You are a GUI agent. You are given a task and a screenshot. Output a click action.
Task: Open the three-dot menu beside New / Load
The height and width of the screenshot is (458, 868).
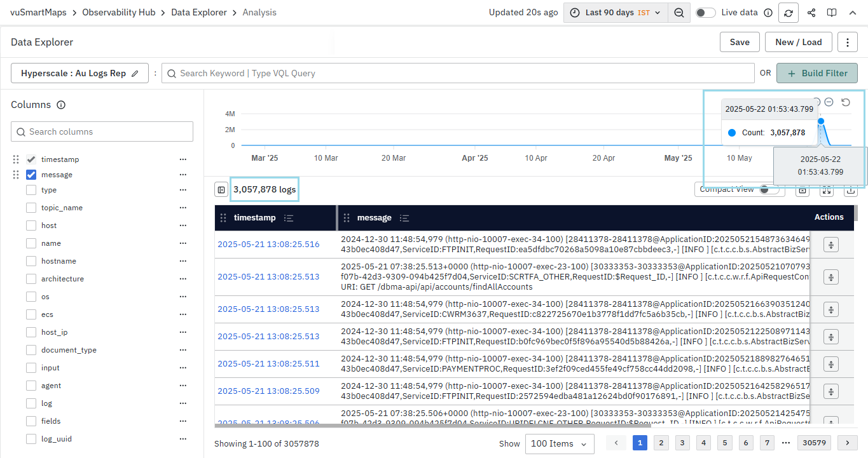[x=848, y=42]
